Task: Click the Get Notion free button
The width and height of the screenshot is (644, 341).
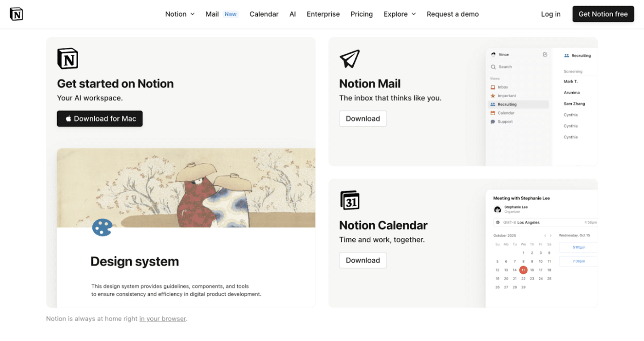Action: click(x=603, y=14)
